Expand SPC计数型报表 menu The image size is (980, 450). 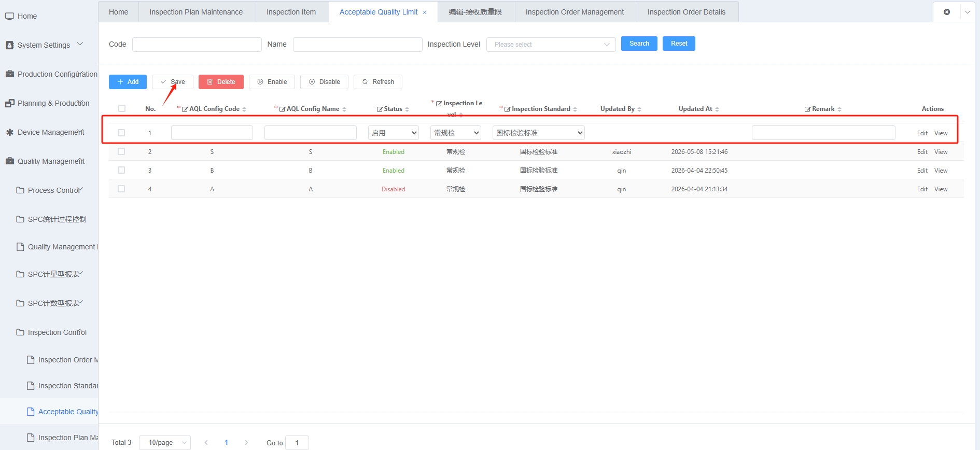point(80,302)
